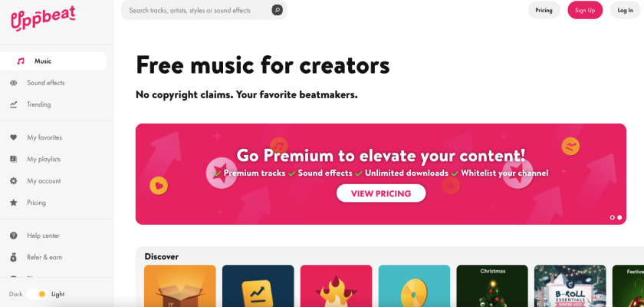The height and width of the screenshot is (307, 644).
Task: Open Pricing in the sidebar menu
Action: (36, 203)
